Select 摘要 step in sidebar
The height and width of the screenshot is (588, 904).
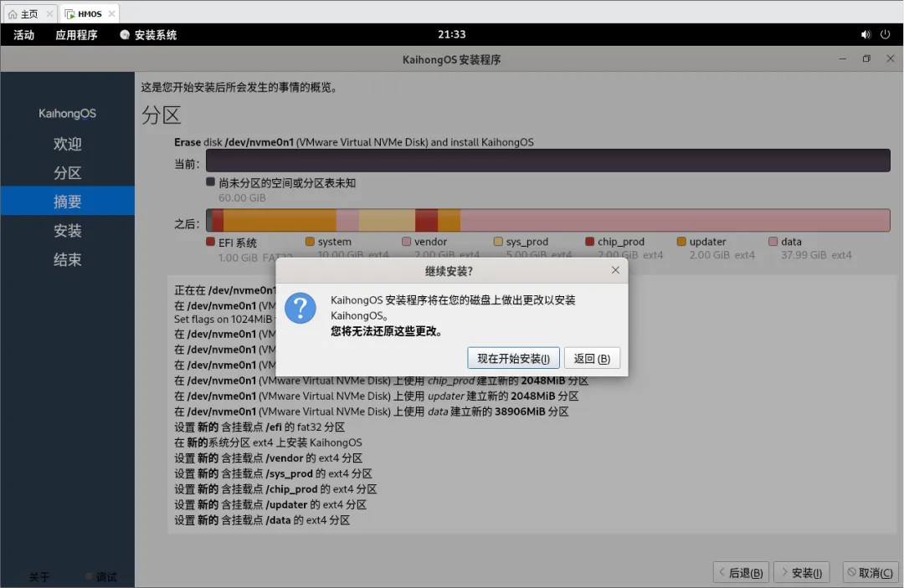tap(68, 201)
